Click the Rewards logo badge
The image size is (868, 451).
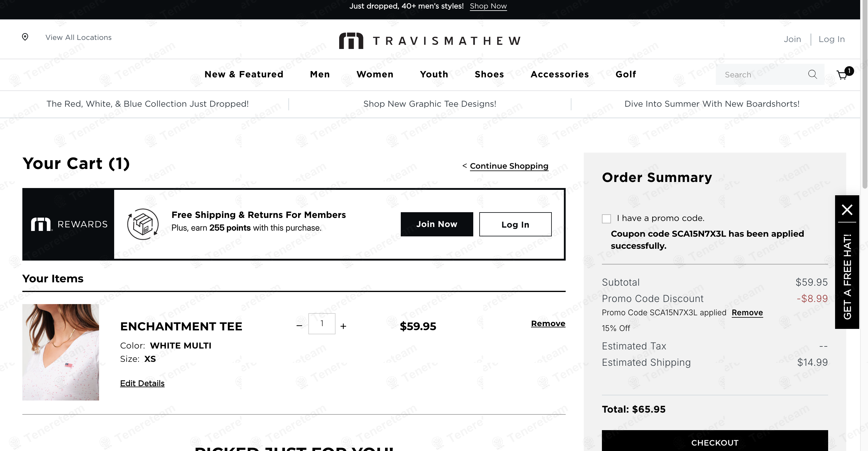69,224
